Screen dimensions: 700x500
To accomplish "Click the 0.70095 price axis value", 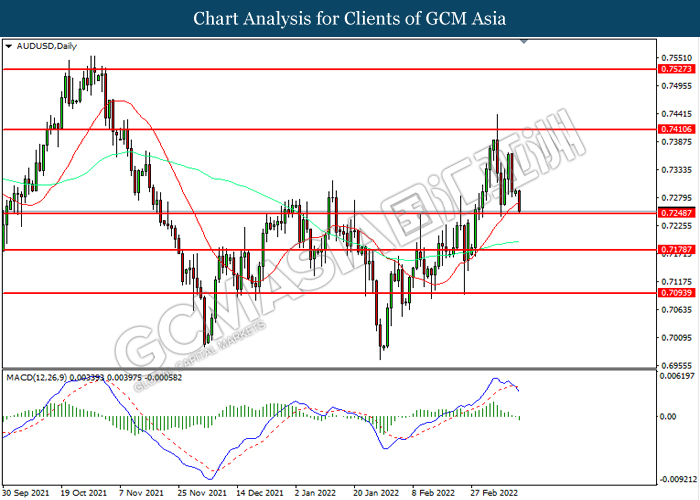I will (x=677, y=338).
